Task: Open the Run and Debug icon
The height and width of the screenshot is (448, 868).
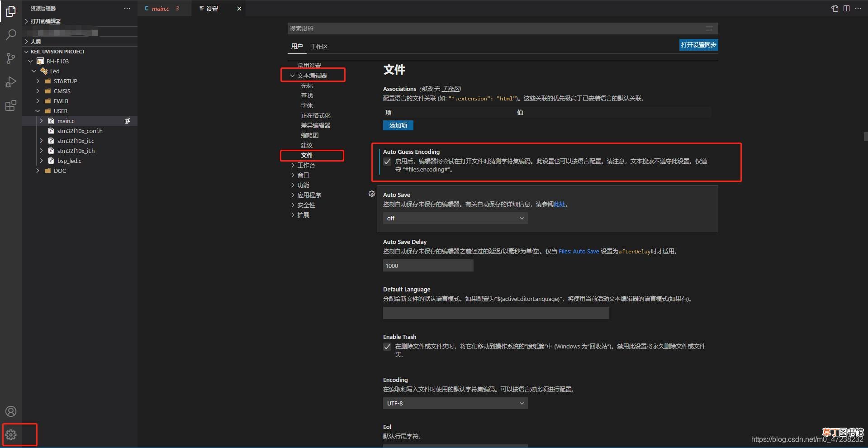Action: pos(11,82)
